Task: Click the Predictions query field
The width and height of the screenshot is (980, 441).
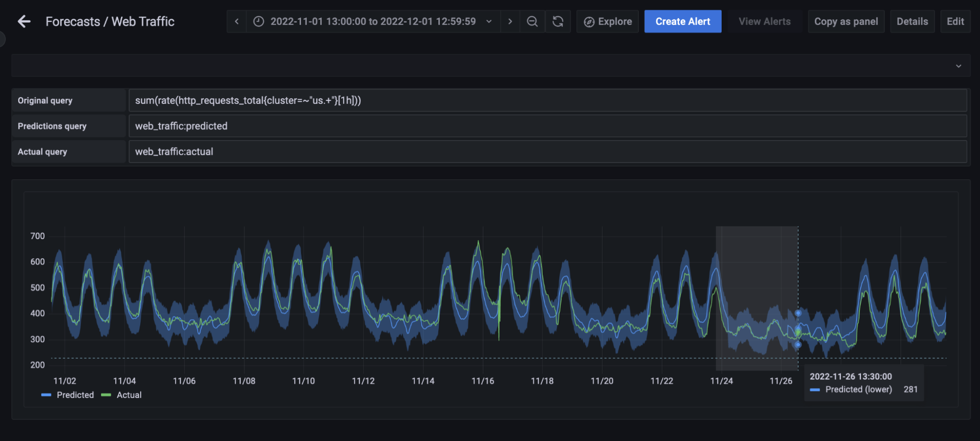Action: [x=547, y=126]
